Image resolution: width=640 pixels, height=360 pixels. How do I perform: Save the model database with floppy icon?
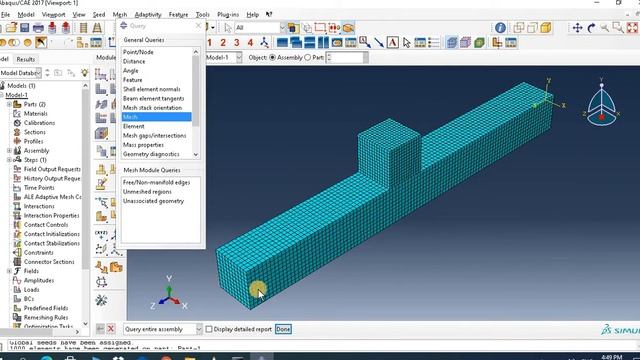coord(24,28)
